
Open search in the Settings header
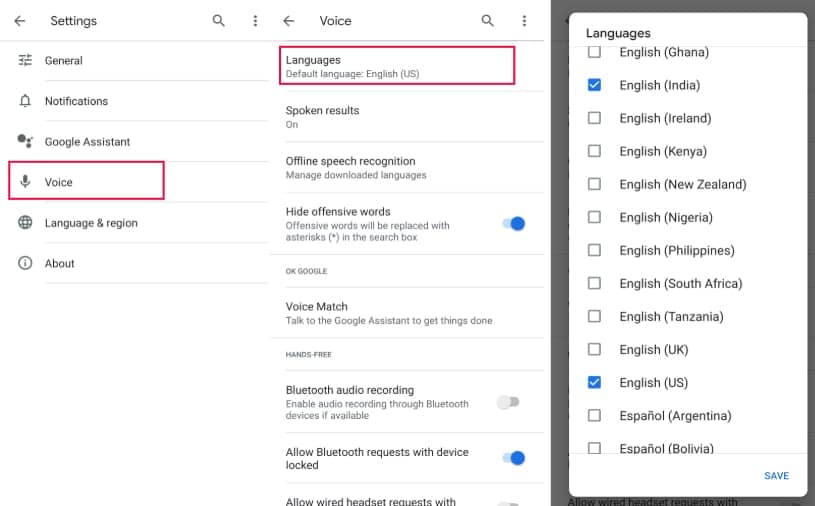pyautogui.click(x=219, y=21)
